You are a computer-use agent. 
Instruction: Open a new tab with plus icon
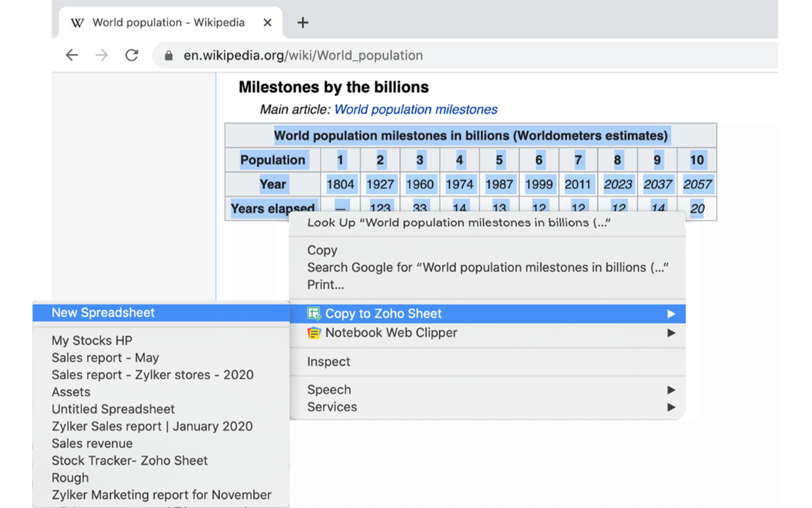[303, 23]
